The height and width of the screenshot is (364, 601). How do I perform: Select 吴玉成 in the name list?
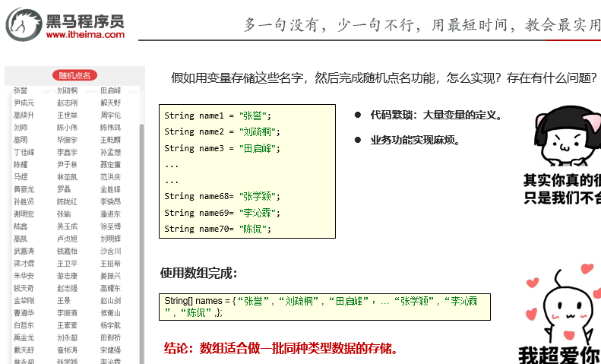[67, 226]
